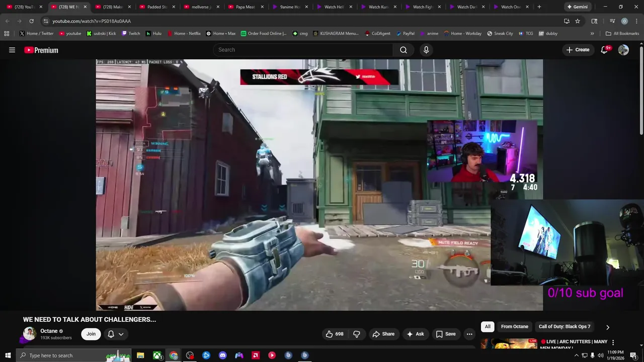Click the Create button

pos(578,50)
